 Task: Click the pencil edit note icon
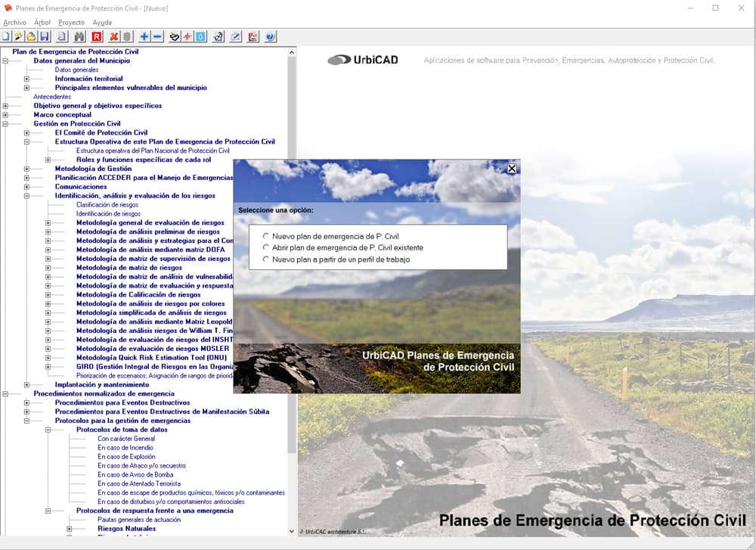pos(235,36)
